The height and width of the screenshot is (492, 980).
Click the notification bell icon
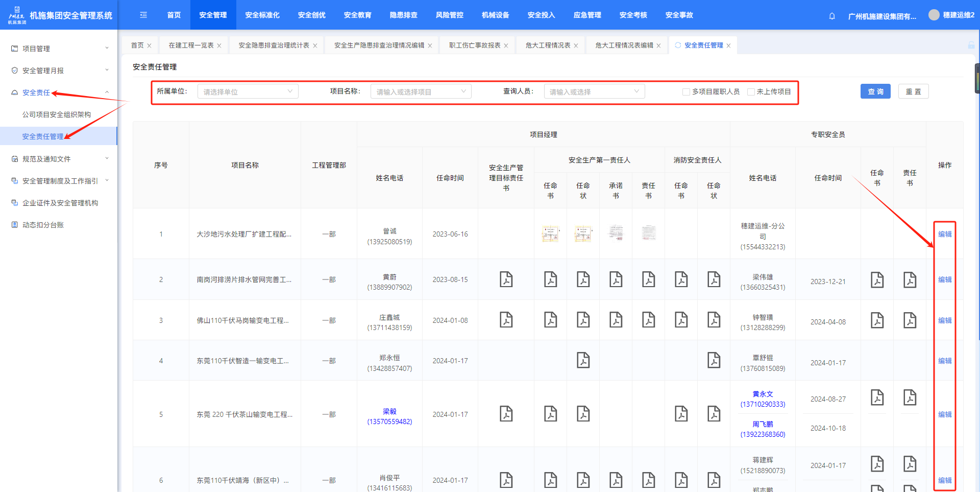point(832,16)
